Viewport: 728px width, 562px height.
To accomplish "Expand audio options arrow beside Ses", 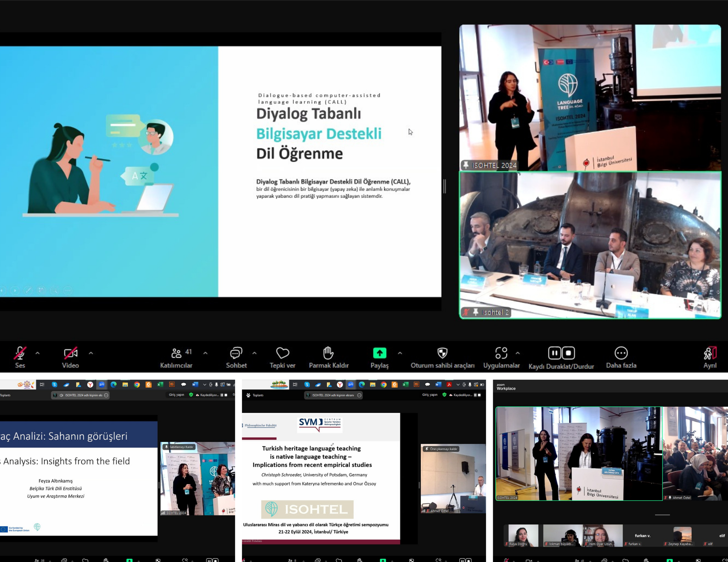I will [x=37, y=353].
